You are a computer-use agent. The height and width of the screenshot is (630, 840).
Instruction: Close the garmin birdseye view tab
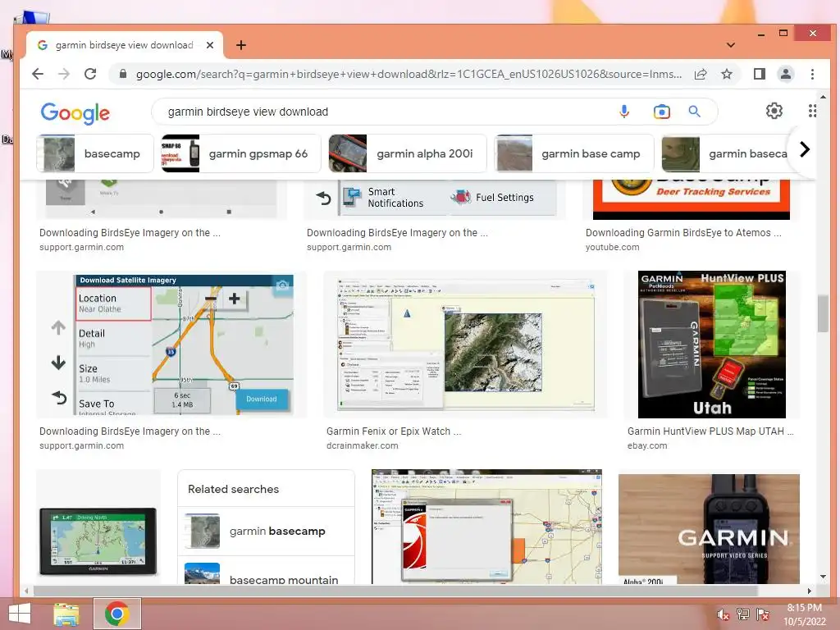pos(210,45)
